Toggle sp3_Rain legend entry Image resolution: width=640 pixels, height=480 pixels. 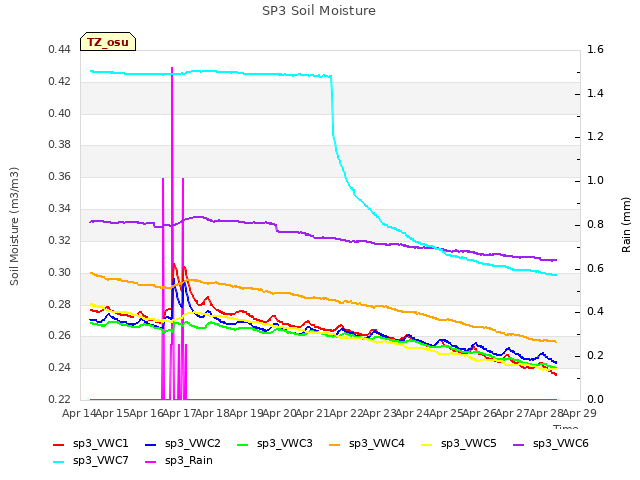[179, 461]
